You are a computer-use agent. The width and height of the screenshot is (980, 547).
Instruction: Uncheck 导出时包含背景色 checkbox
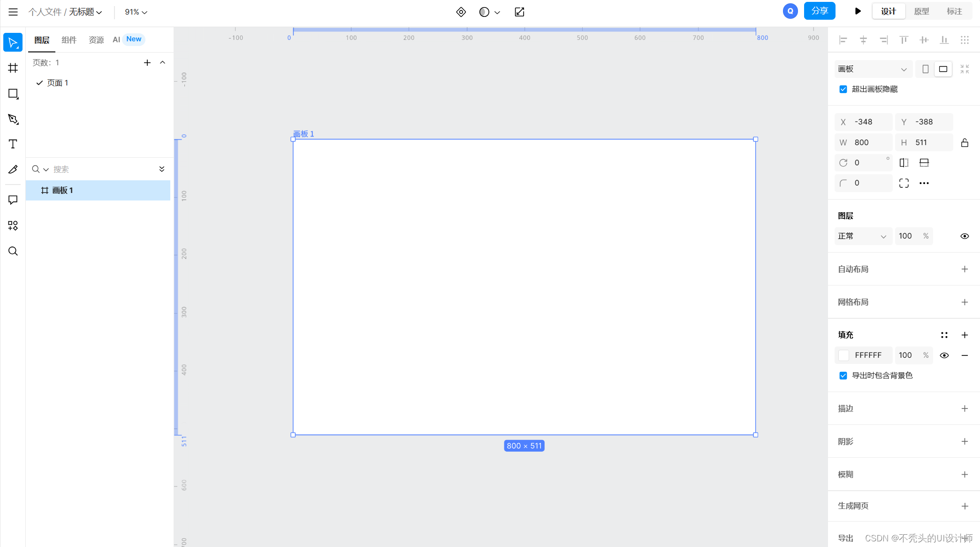click(843, 376)
